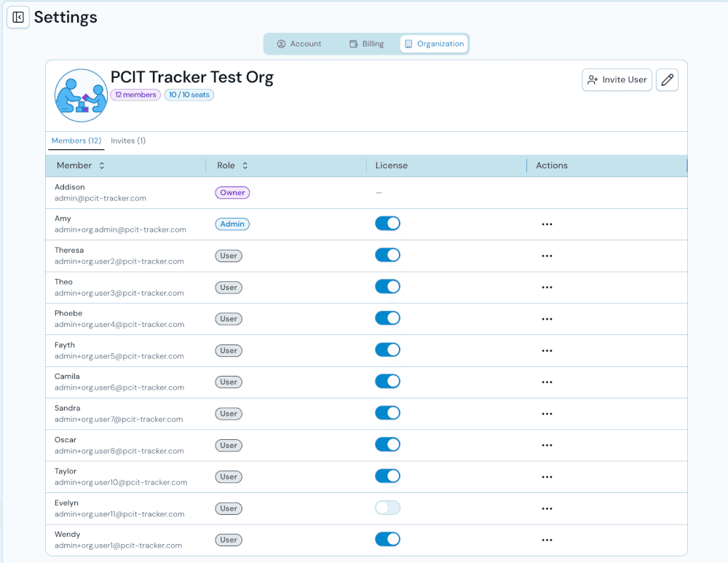Sort by the Role column chevron
The image size is (728, 563).
coord(243,165)
